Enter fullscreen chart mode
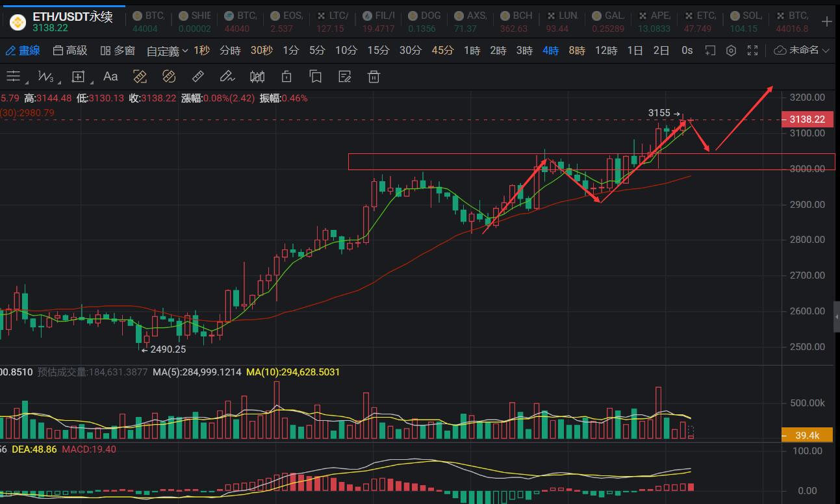Screen dimensions: 840x504 click(x=753, y=51)
